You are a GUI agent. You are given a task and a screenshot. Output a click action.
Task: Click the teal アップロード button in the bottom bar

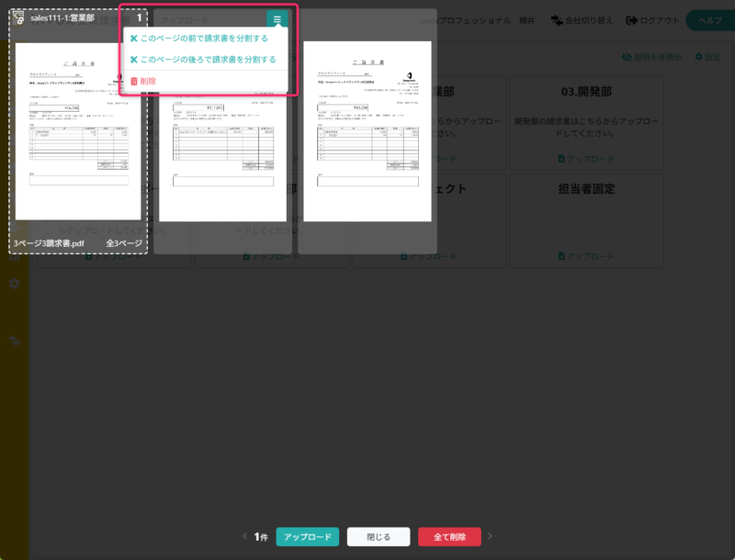[308, 536]
